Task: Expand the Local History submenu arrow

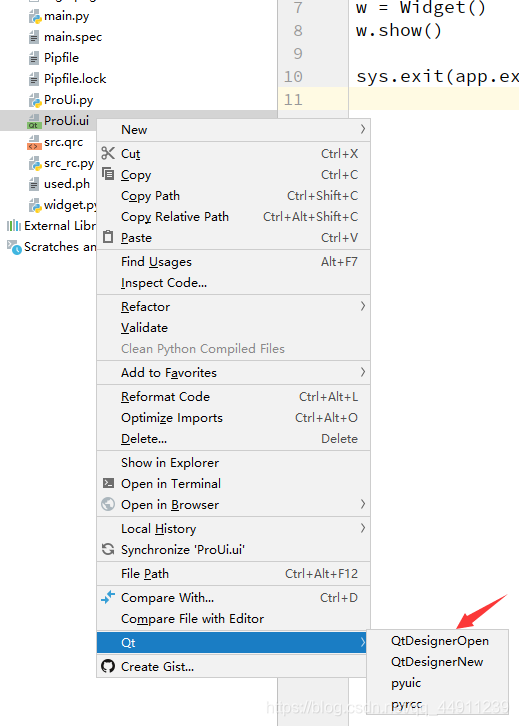Action: pos(363,528)
